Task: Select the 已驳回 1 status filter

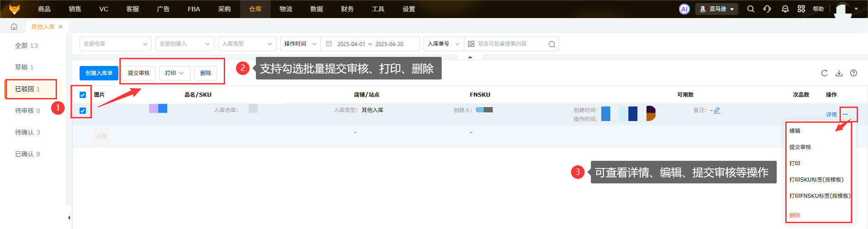Action: (x=28, y=89)
